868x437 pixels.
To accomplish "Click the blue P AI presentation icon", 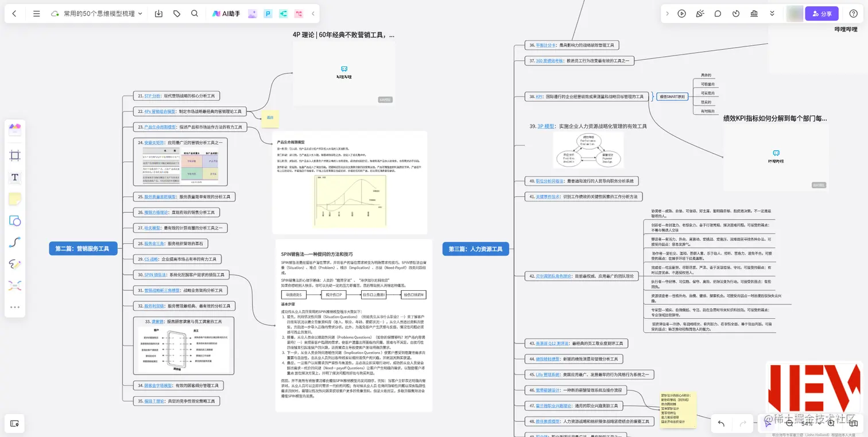I will tap(268, 13).
